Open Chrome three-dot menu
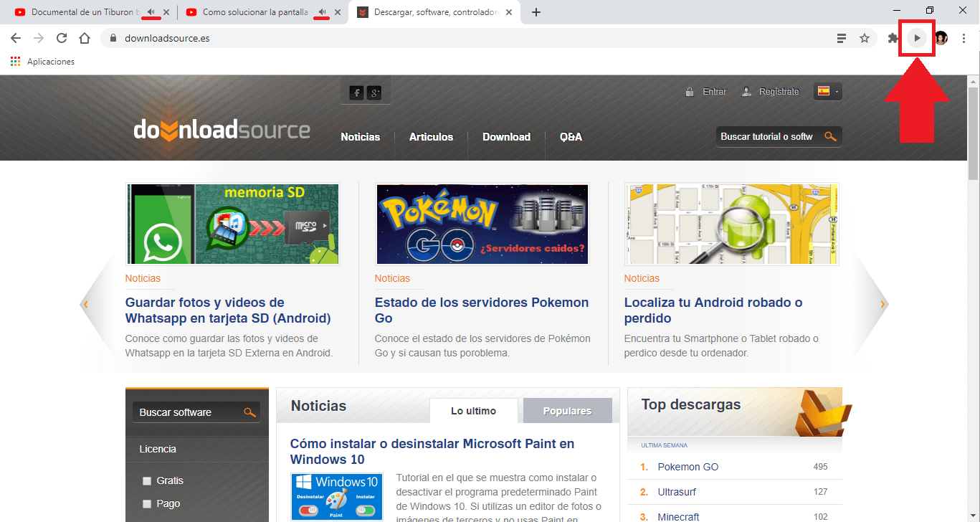The width and height of the screenshot is (980, 522). point(964,38)
